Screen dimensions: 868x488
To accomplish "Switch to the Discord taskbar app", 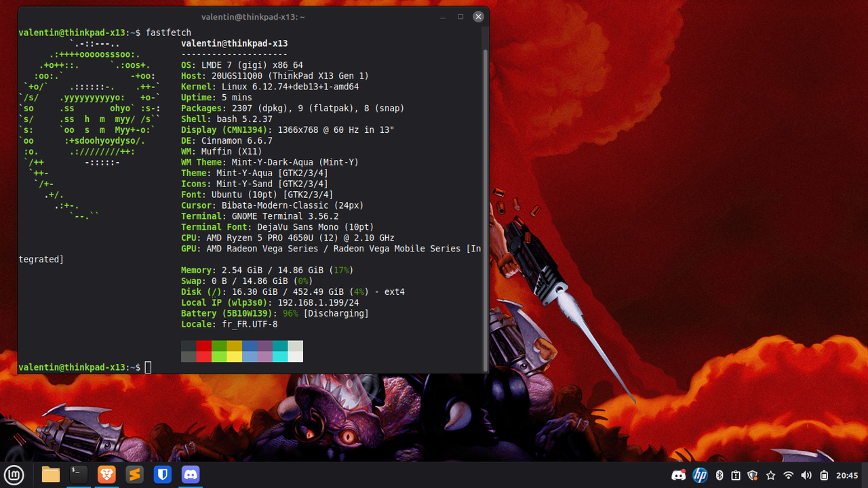I will point(190,474).
